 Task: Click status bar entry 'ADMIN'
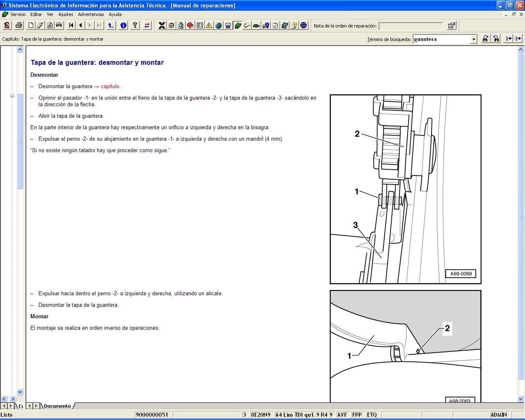pos(499,415)
